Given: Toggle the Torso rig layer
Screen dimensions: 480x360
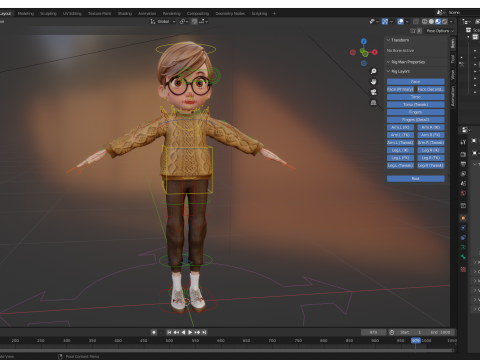Looking at the screenshot, I should coord(416,97).
